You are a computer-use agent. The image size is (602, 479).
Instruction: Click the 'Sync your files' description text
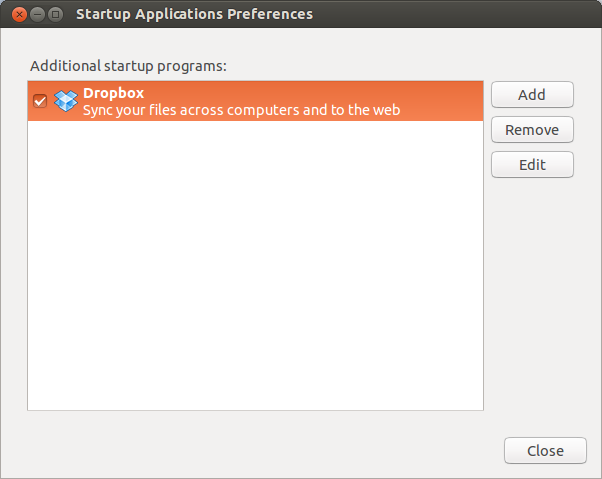tap(241, 110)
